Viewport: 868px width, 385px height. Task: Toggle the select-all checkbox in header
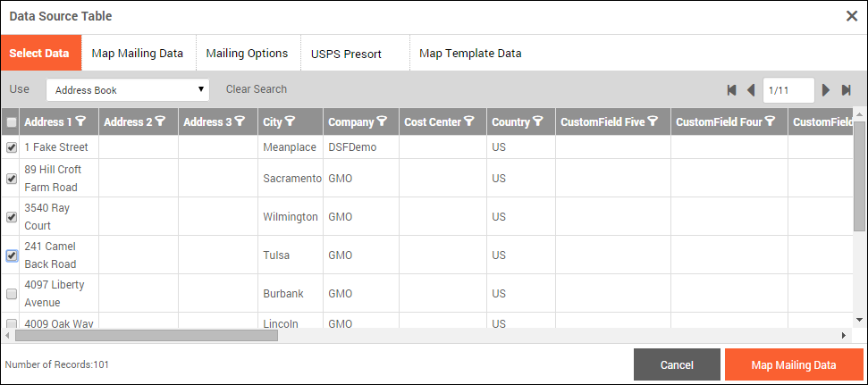(12, 122)
